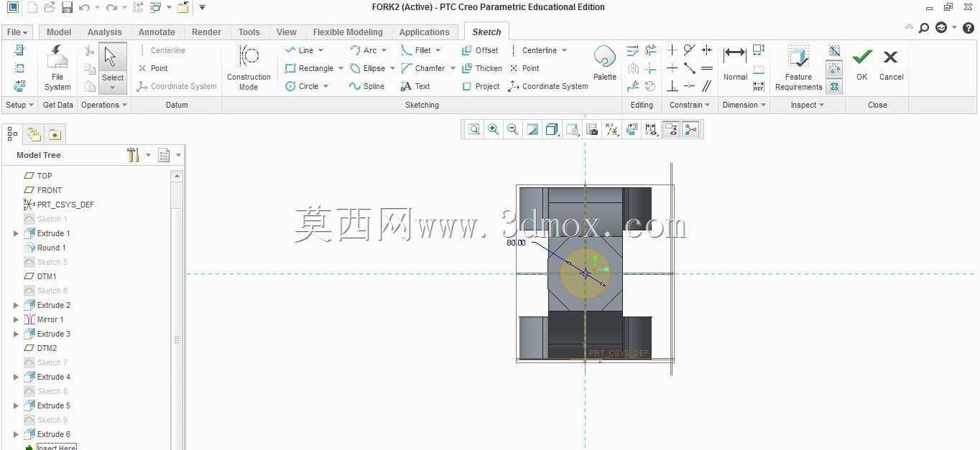This screenshot has width=980, height=450.
Task: Select the Text sketch tool
Action: pos(415,86)
